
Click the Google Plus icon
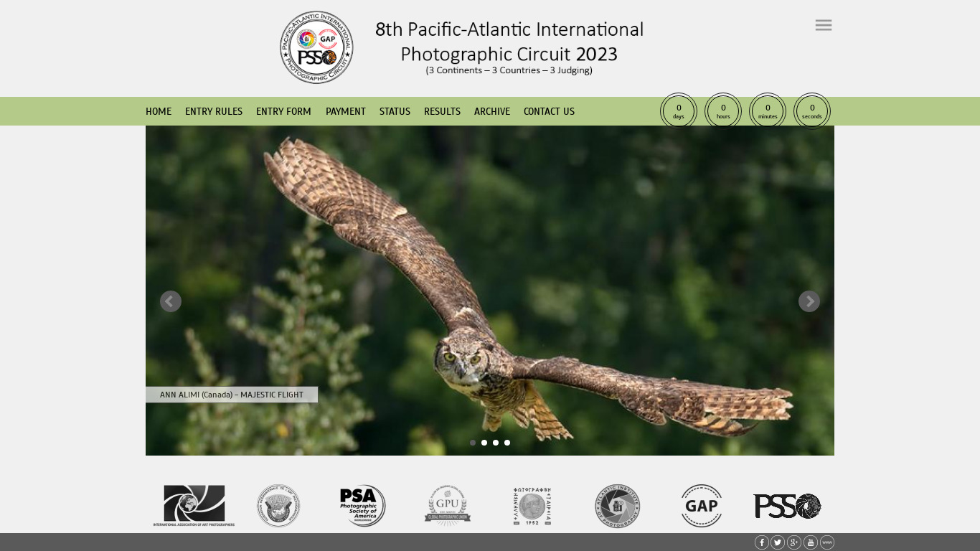coord(794,542)
